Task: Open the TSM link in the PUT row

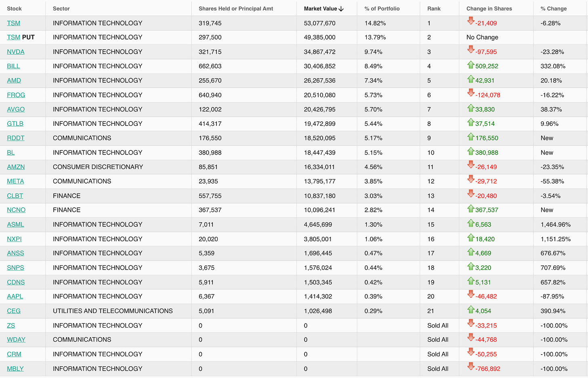Action: click(x=13, y=37)
